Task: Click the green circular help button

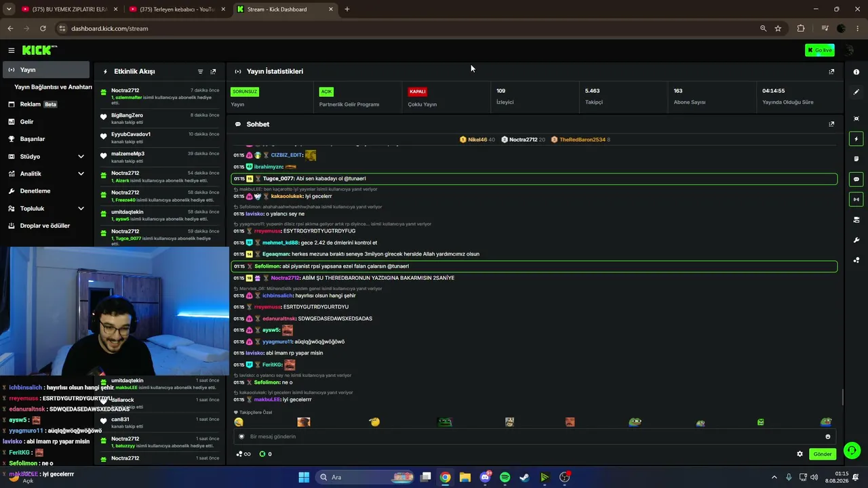Action: click(x=852, y=451)
